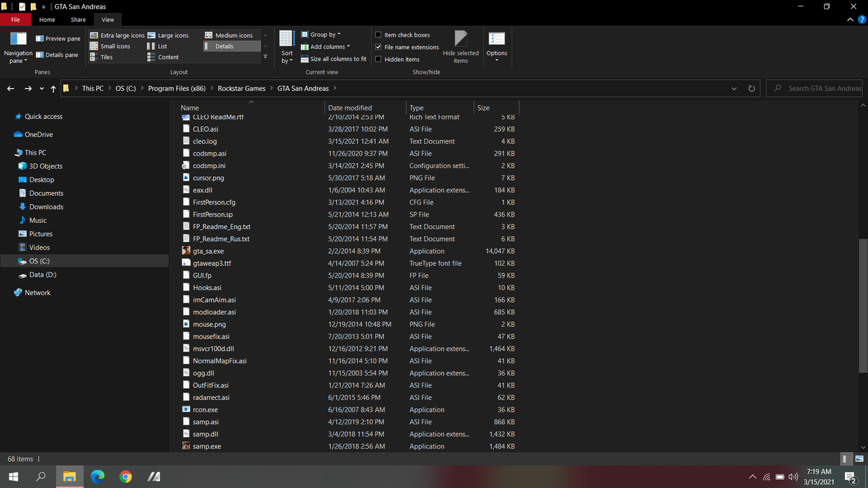Screen dimensions: 868x488
Task: Switch layout to Large icons
Action: (x=168, y=35)
